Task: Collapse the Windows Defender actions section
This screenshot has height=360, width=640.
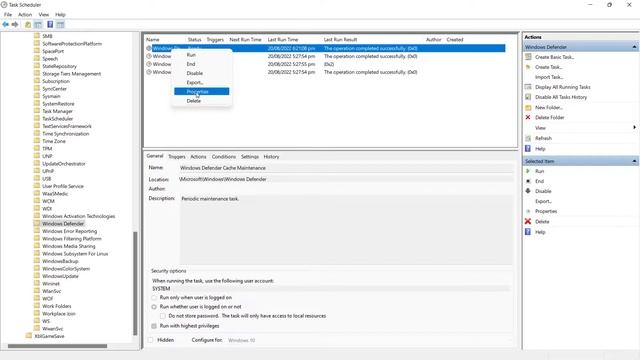Action: pos(634,47)
